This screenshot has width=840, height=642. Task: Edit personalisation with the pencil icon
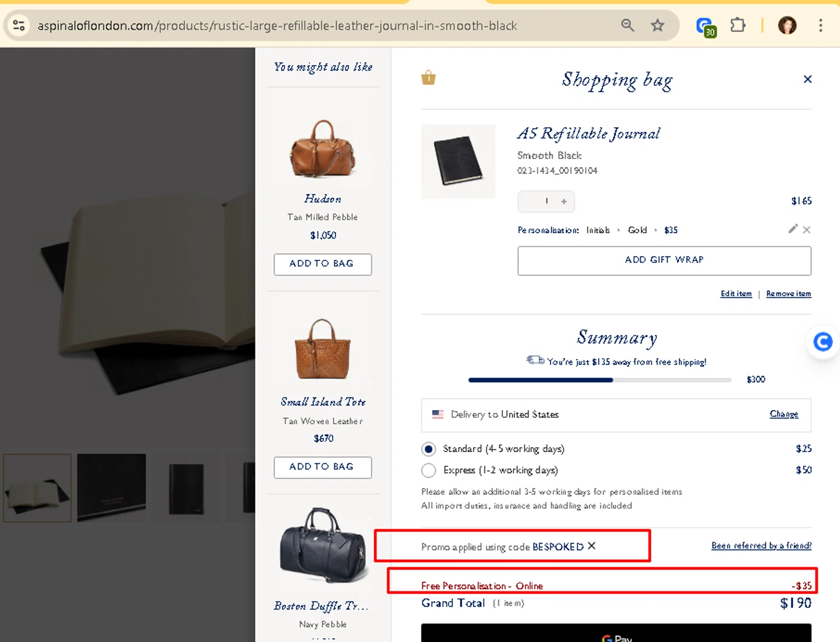pyautogui.click(x=792, y=229)
